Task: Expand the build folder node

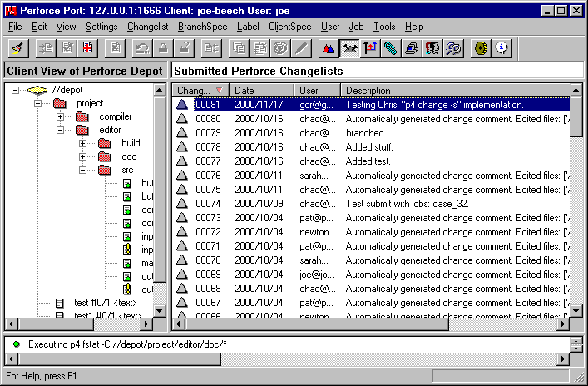Action: 83,143
